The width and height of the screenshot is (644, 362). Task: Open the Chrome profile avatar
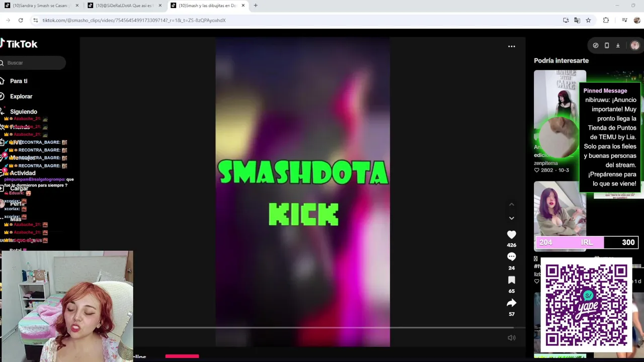pyautogui.click(x=637, y=20)
